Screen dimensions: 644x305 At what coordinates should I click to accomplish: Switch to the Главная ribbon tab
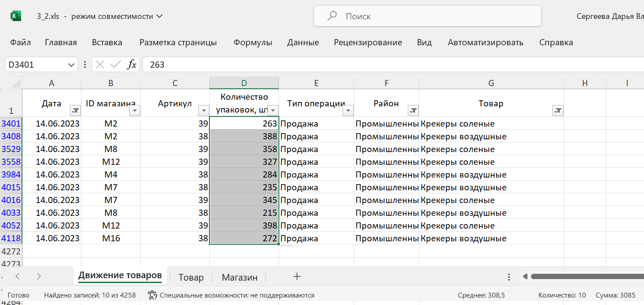tap(61, 43)
